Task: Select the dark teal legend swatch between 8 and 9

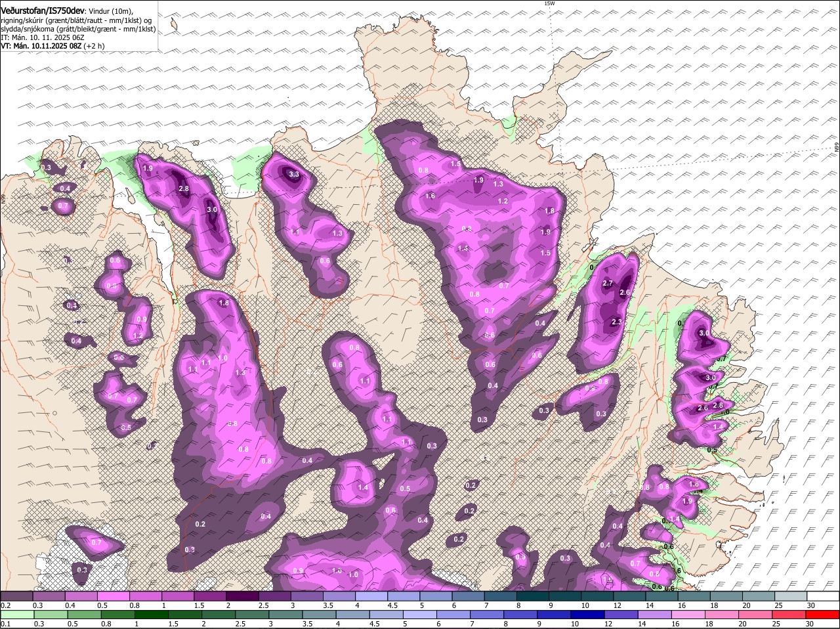Action: click(x=533, y=596)
